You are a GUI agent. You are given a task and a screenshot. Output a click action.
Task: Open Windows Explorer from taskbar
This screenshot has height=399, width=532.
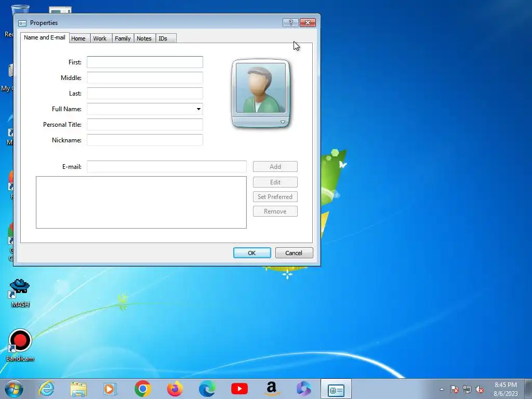coord(78,389)
